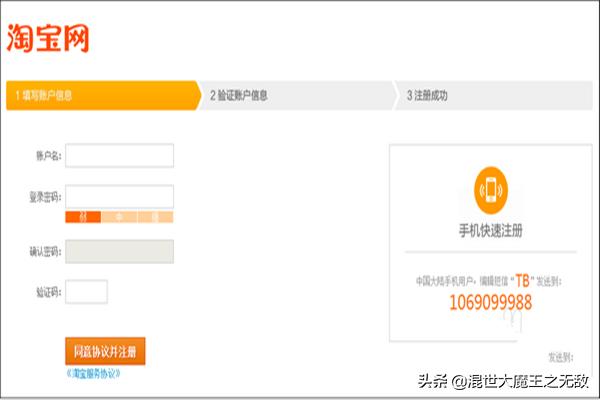Click the medium password strength segment

pos(119,217)
